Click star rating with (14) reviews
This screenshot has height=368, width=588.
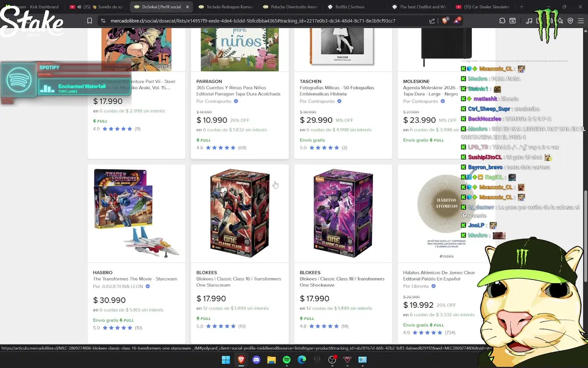click(324, 327)
